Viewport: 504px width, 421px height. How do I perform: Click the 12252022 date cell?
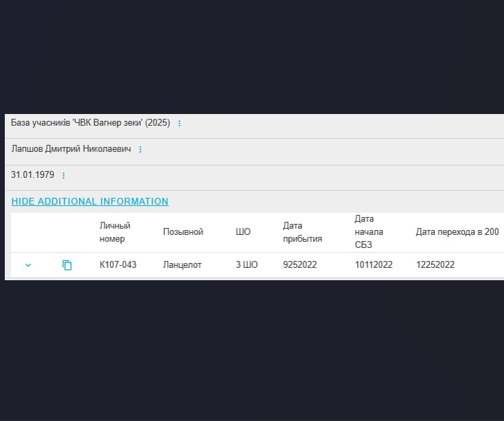(x=435, y=265)
